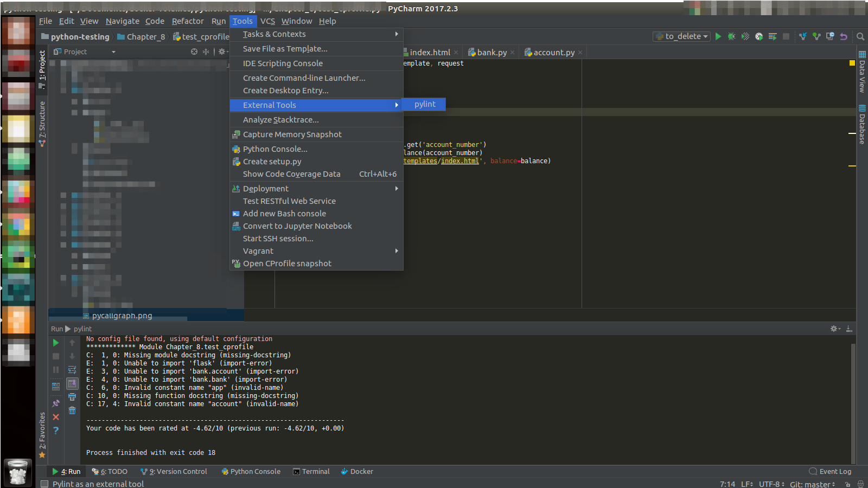868x488 pixels.
Task: Click Chapter_8 breadcrumb in navigation bar
Action: pos(141,36)
